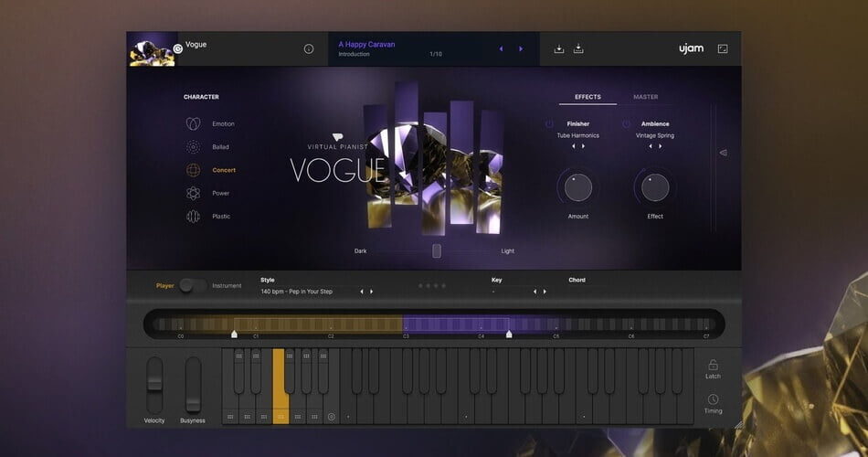This screenshot has width=868, height=457.
Task: Click the info icon next to Vogue
Action: point(308,48)
